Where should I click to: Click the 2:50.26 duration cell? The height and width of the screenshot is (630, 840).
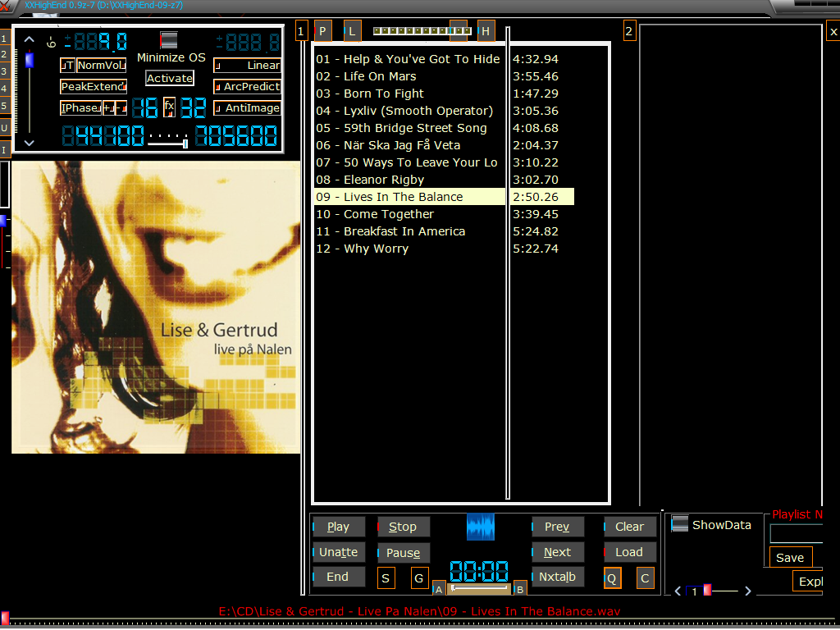[x=542, y=197]
